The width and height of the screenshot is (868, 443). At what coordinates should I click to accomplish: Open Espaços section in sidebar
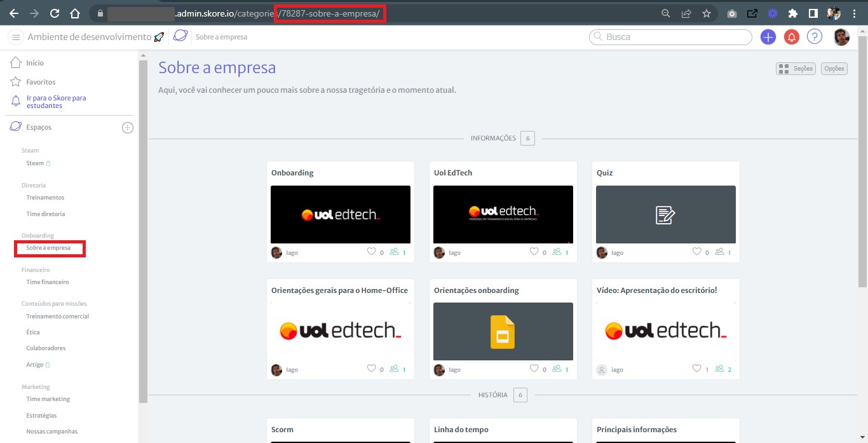click(x=39, y=127)
